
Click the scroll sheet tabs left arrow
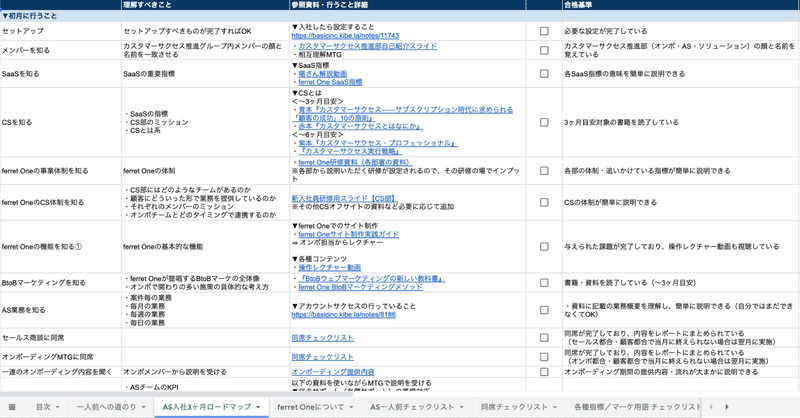711,407
